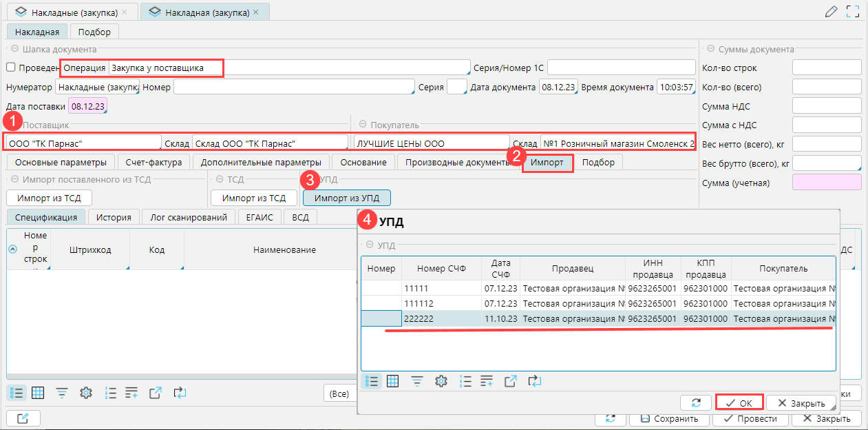Toggle the Проведен checkbox

[x=10, y=68]
